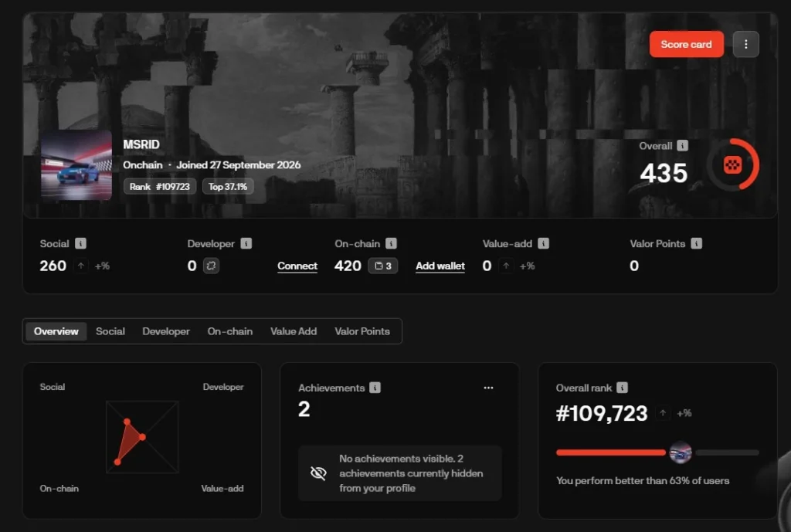Click the Value-add label in radar chart
791x532 pixels.
pyautogui.click(x=222, y=488)
